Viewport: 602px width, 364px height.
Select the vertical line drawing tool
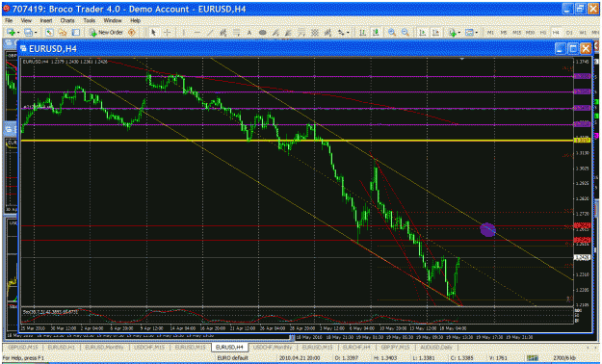pyautogui.click(x=184, y=33)
